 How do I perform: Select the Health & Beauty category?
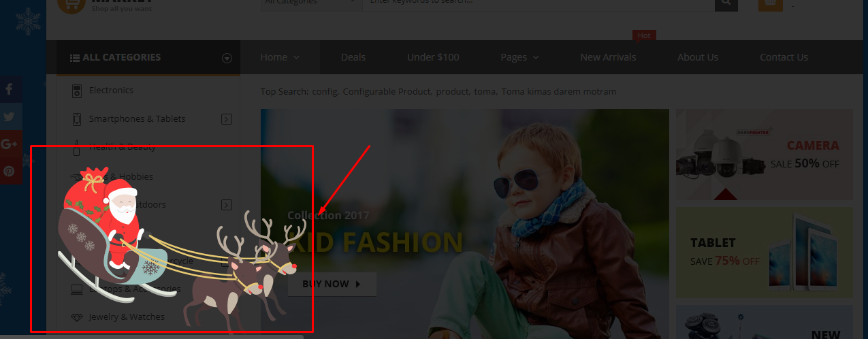(123, 147)
